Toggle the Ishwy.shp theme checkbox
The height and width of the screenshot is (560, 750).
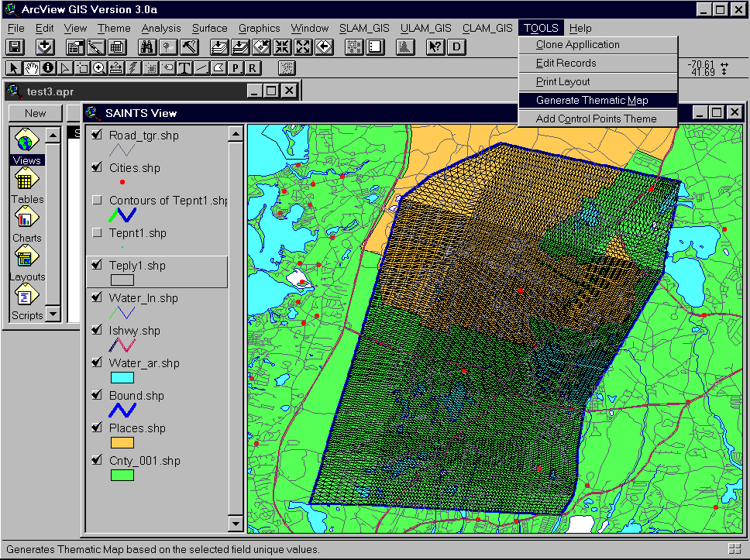[97, 330]
